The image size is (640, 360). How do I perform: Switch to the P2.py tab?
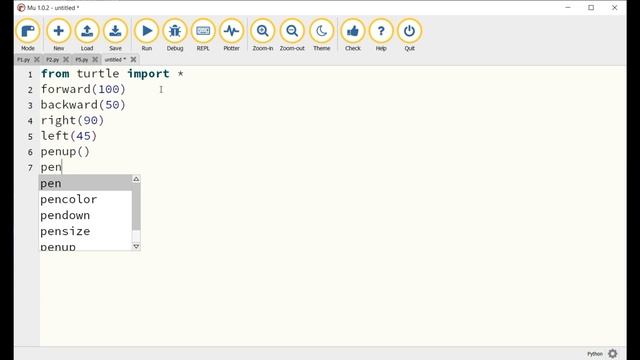point(52,60)
